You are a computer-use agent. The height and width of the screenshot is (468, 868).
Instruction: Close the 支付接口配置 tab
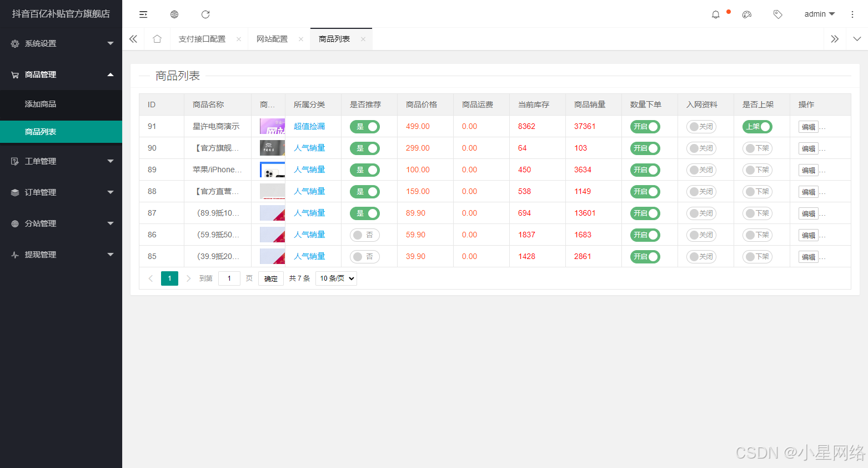[x=239, y=39]
